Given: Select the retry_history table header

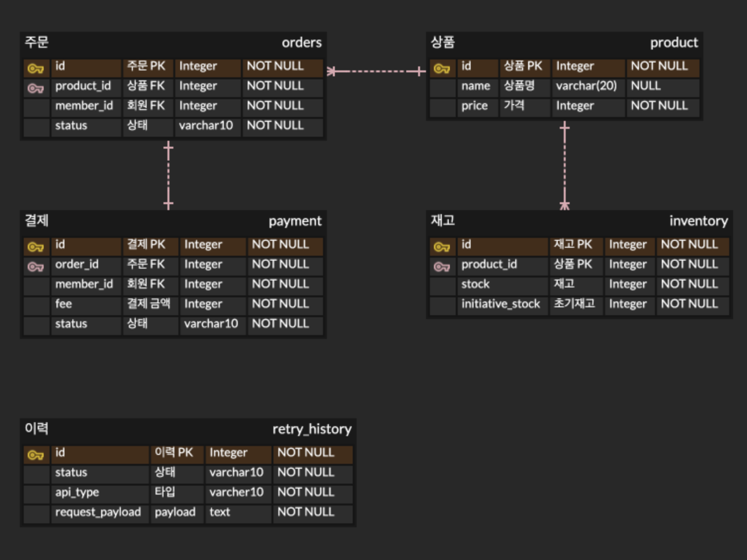Looking at the screenshot, I should coord(188,429).
